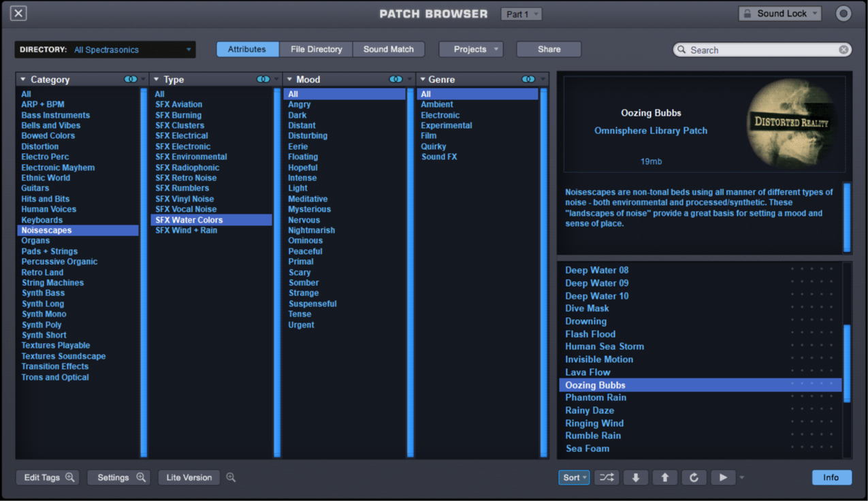The height and width of the screenshot is (501, 868).
Task: Click the magnifier icon in the Search field
Action: click(x=681, y=50)
